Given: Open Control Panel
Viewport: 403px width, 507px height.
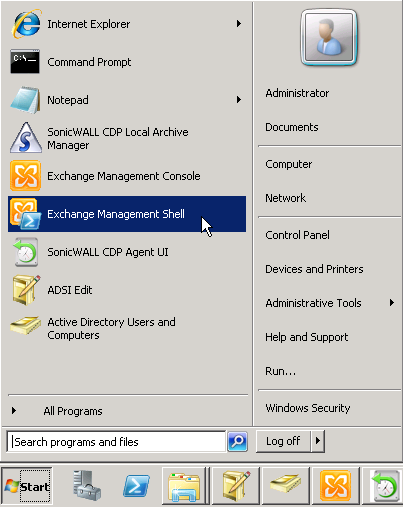Looking at the screenshot, I should [x=297, y=235].
